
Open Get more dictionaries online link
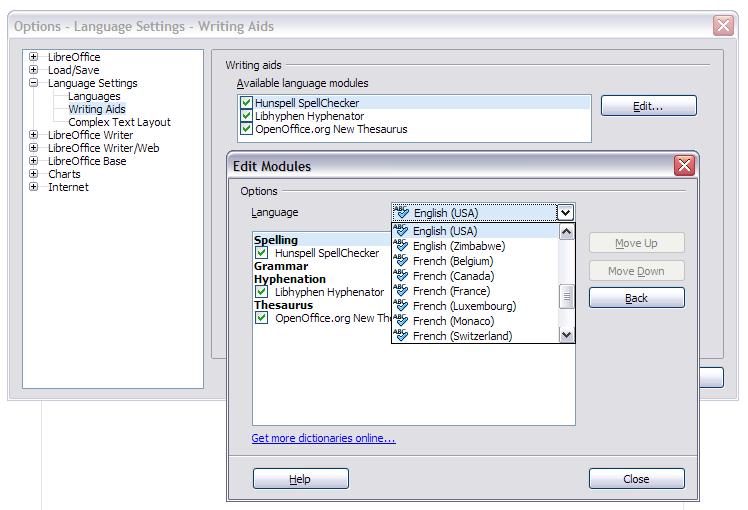tap(323, 438)
